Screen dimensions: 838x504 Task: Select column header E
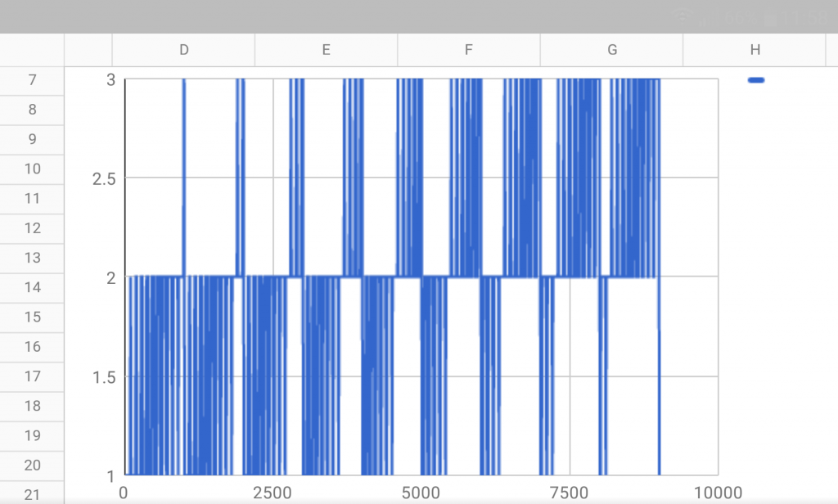pos(326,50)
